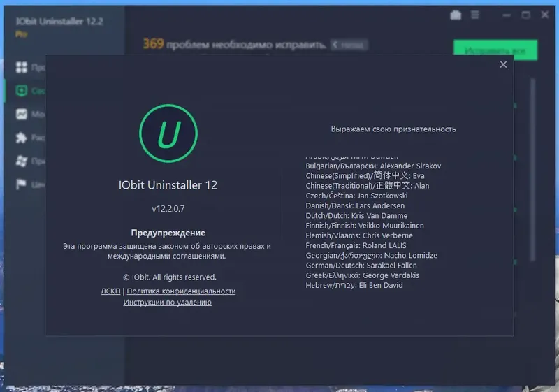This screenshot has width=559, height=392.
Task: Select Czech translator Jan Szotkowski row
Action: coord(356,196)
